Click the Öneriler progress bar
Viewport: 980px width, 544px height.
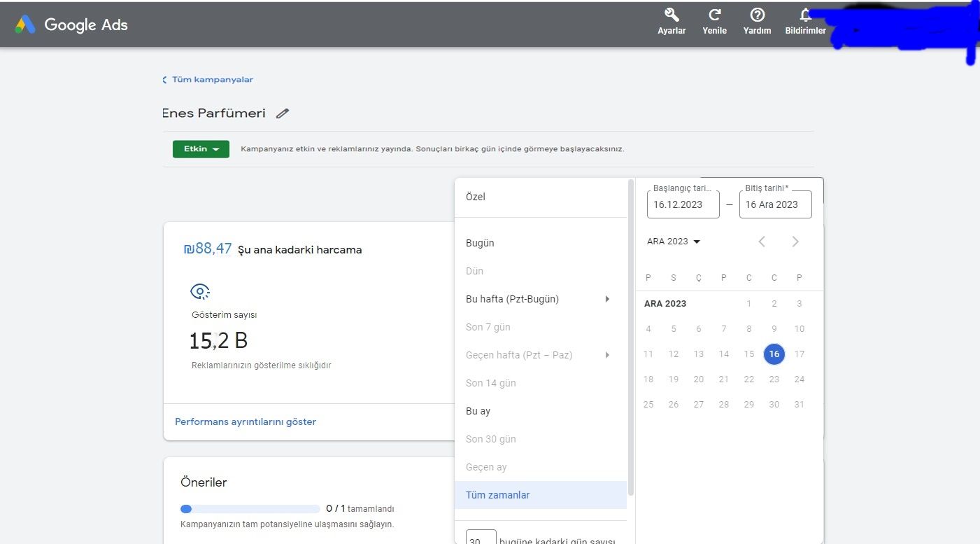250,509
